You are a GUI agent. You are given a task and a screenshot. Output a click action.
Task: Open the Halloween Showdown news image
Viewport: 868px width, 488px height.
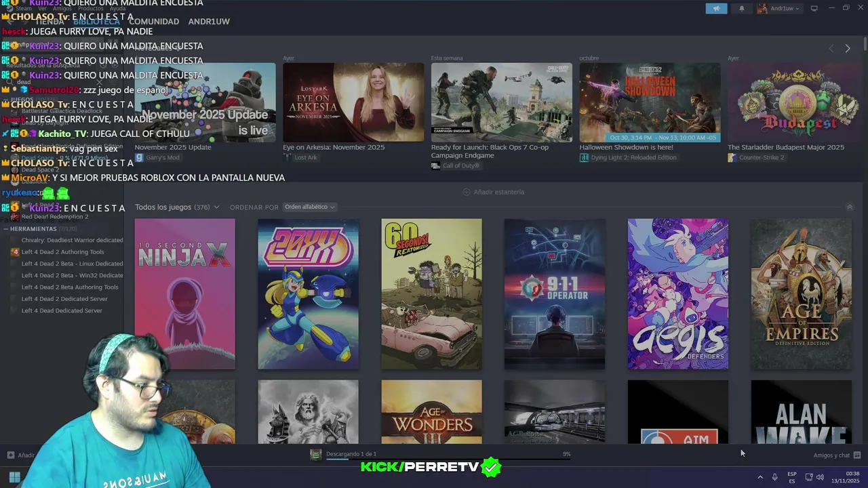click(x=650, y=102)
